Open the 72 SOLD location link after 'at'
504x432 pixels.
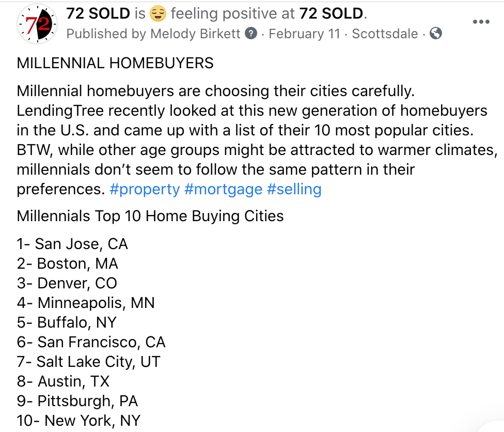click(331, 13)
